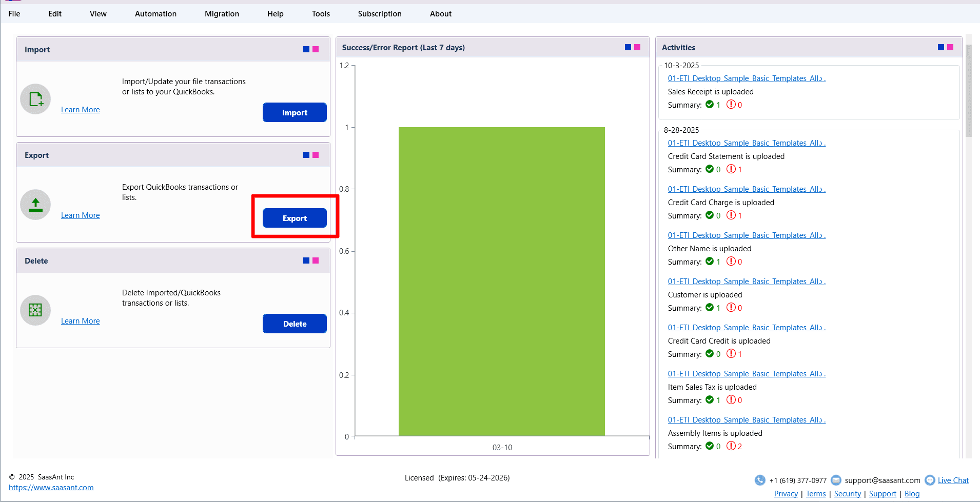
Task: Click the pink square on Success/Error Report header
Action: click(x=637, y=47)
